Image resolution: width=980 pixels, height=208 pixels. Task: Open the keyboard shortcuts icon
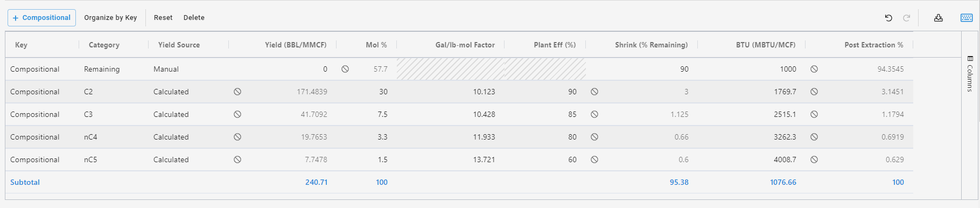(967, 18)
